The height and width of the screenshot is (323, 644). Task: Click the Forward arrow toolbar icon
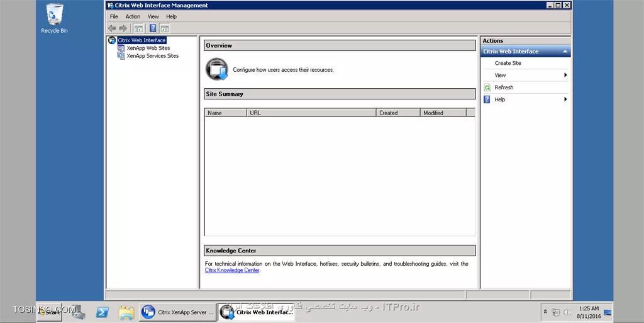(123, 28)
